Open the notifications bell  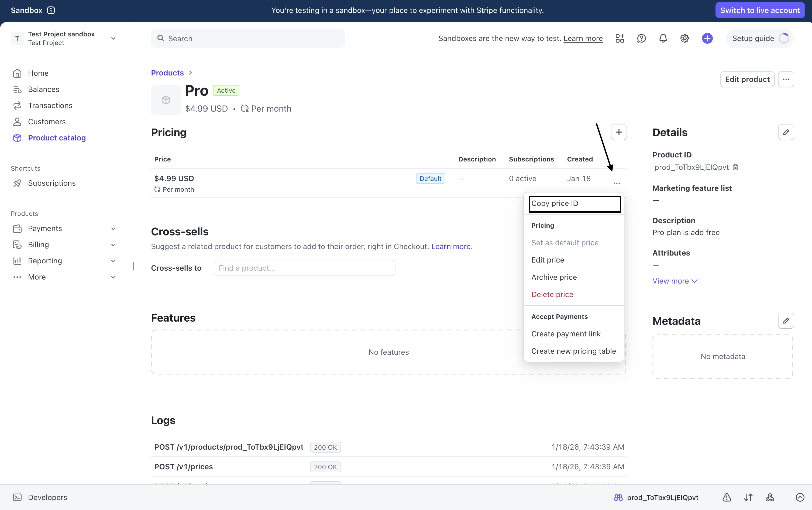pyautogui.click(x=663, y=38)
